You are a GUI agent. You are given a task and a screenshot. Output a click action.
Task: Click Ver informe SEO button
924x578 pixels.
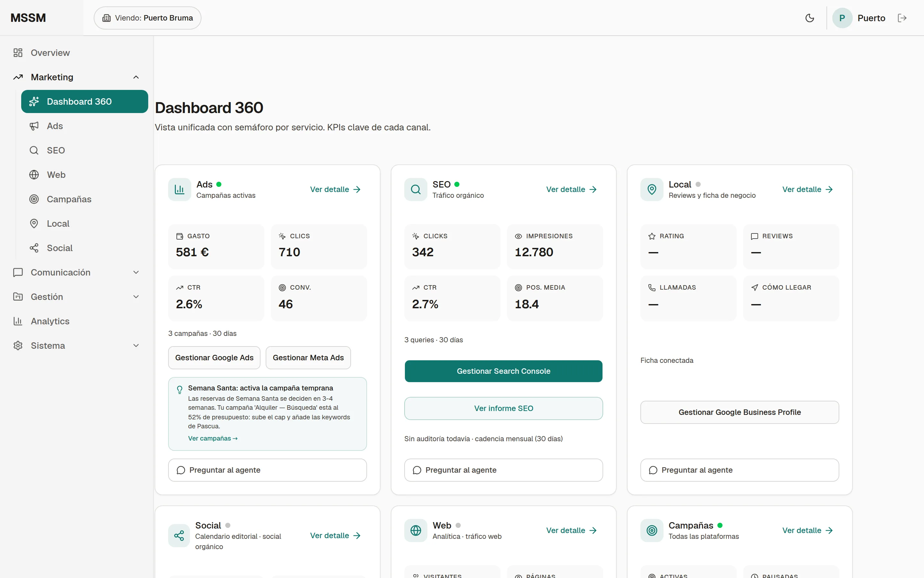(504, 408)
